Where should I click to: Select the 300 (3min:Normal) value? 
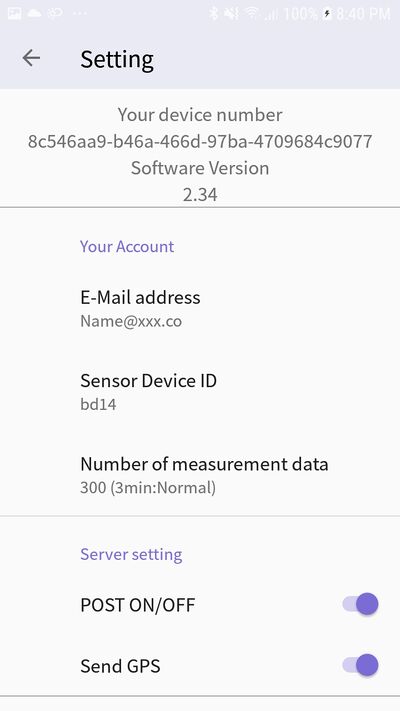[148, 488]
